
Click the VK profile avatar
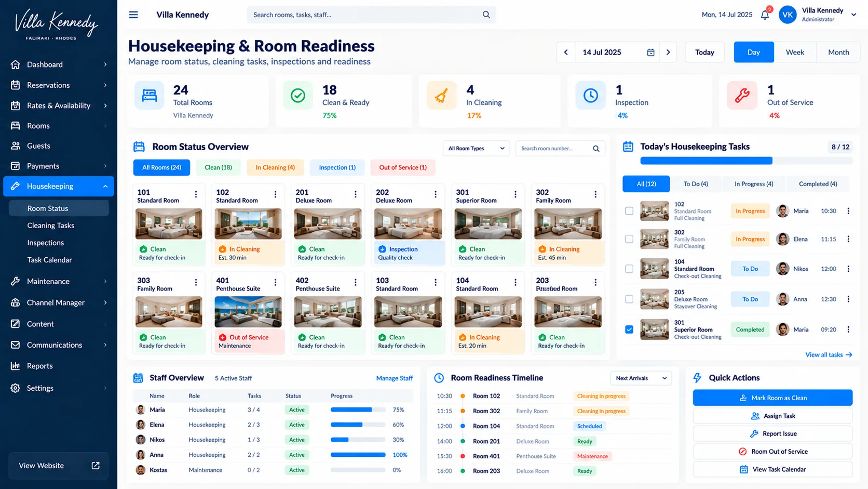click(788, 15)
